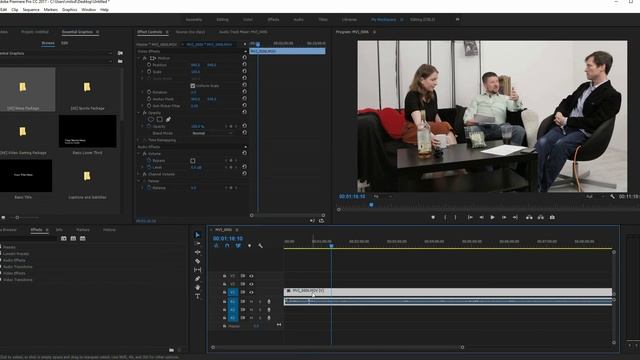Toggle Volume Bypass checkbox
Screen dimensions: 640x360
pos(193,161)
